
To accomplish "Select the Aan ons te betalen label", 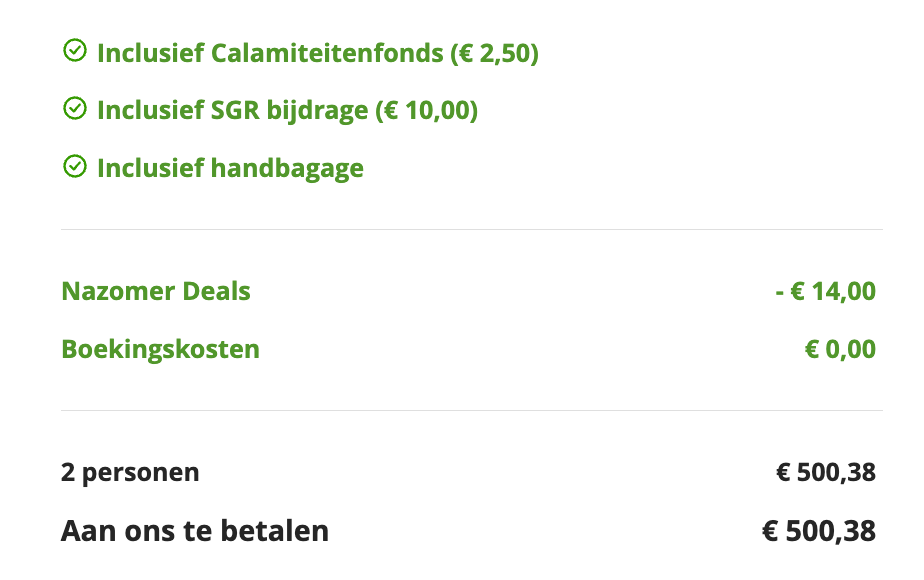I will pyautogui.click(x=195, y=530).
